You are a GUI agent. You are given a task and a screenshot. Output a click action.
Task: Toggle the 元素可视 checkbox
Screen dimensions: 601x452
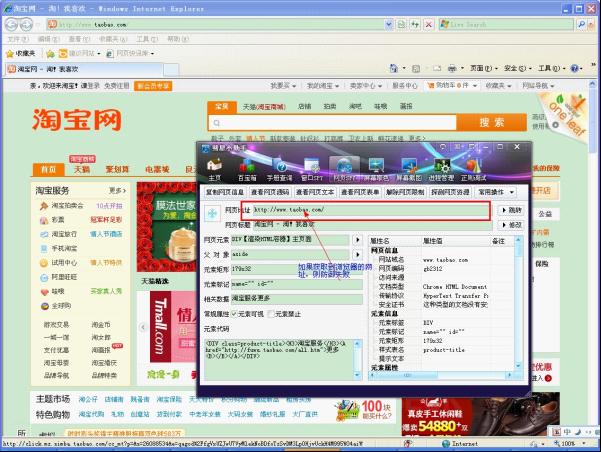tap(234, 314)
